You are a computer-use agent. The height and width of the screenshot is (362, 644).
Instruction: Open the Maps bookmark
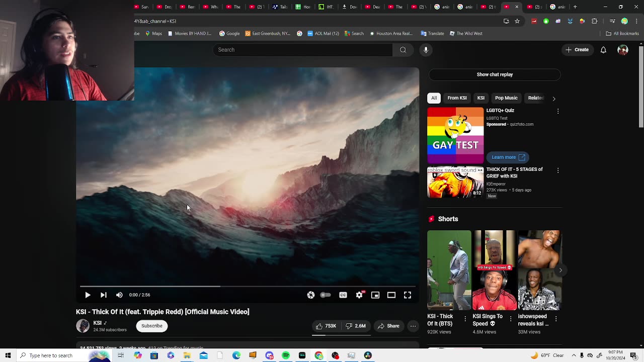tap(154, 34)
